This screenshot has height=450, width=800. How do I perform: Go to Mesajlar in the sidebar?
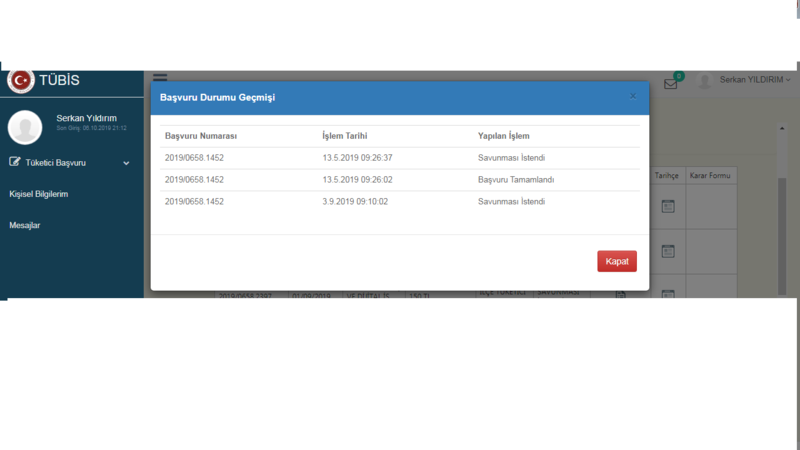25,225
